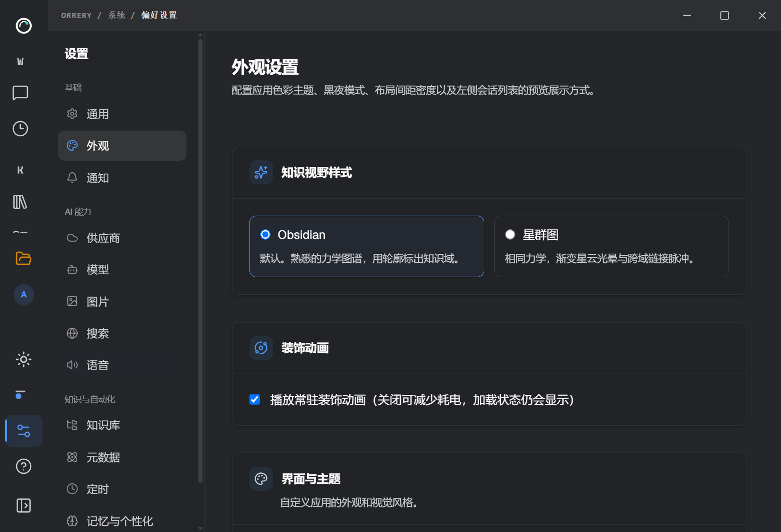The width and height of the screenshot is (781, 532).
Task: Click the orbit icon of 装饰动画
Action: 261,348
